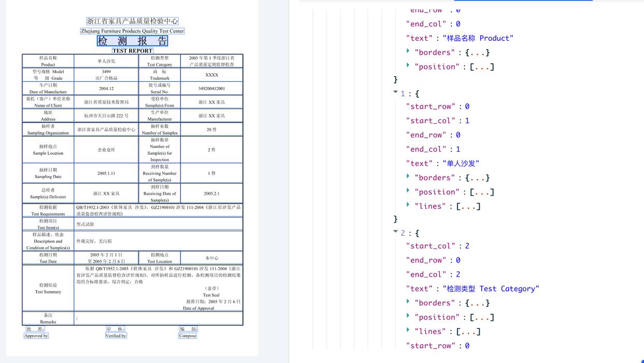This screenshot has width=644, height=363.
Task: Click the "2 件" inspection samples cell
Action: (x=212, y=150)
